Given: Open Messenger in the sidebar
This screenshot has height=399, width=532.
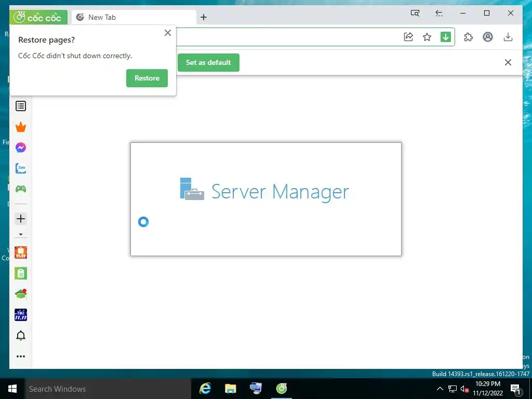Looking at the screenshot, I should pyautogui.click(x=21, y=148).
